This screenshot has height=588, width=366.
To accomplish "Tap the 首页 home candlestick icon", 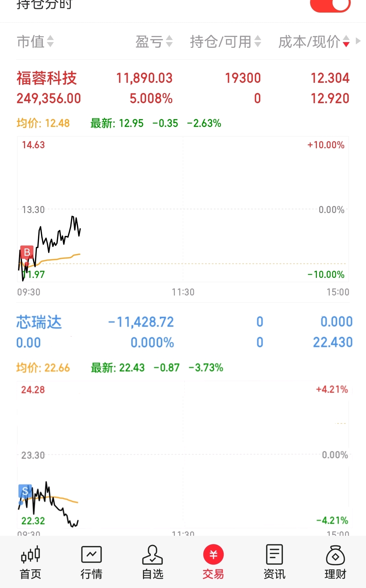I will coord(30,555).
